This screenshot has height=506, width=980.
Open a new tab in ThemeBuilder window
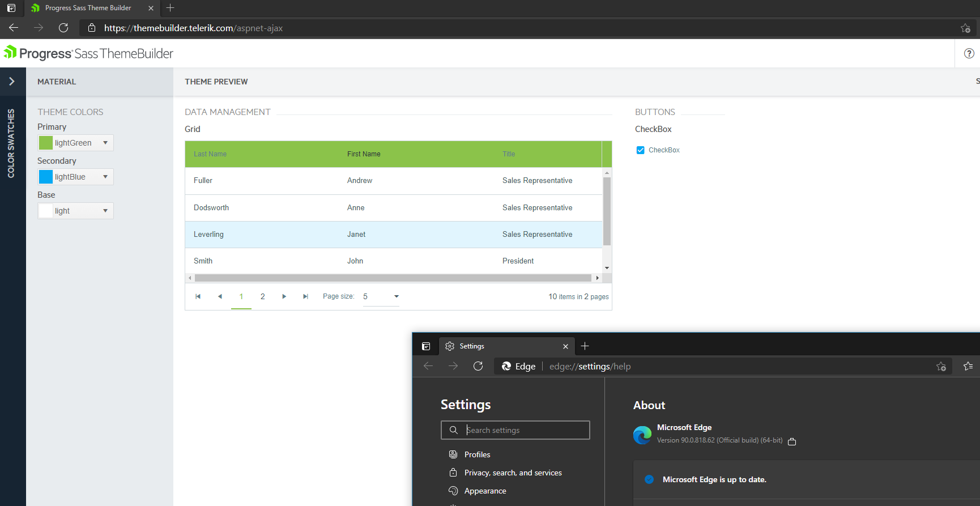click(170, 8)
